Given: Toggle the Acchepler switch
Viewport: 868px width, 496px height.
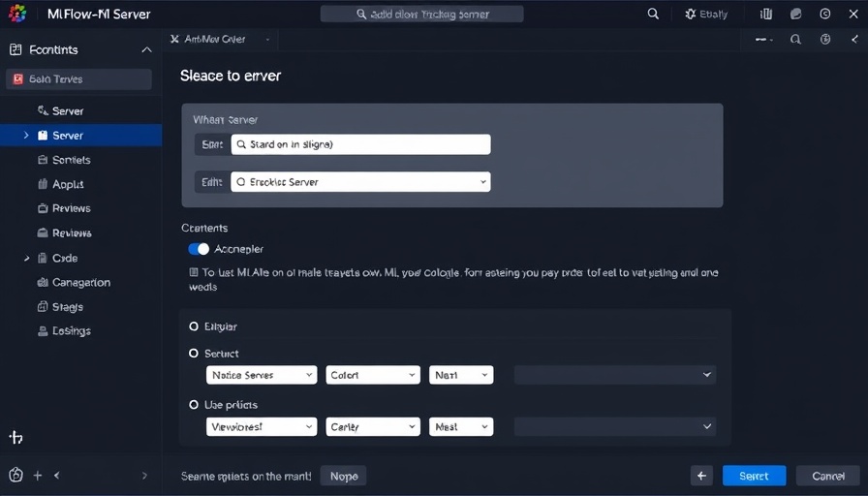Looking at the screenshot, I should 199,249.
